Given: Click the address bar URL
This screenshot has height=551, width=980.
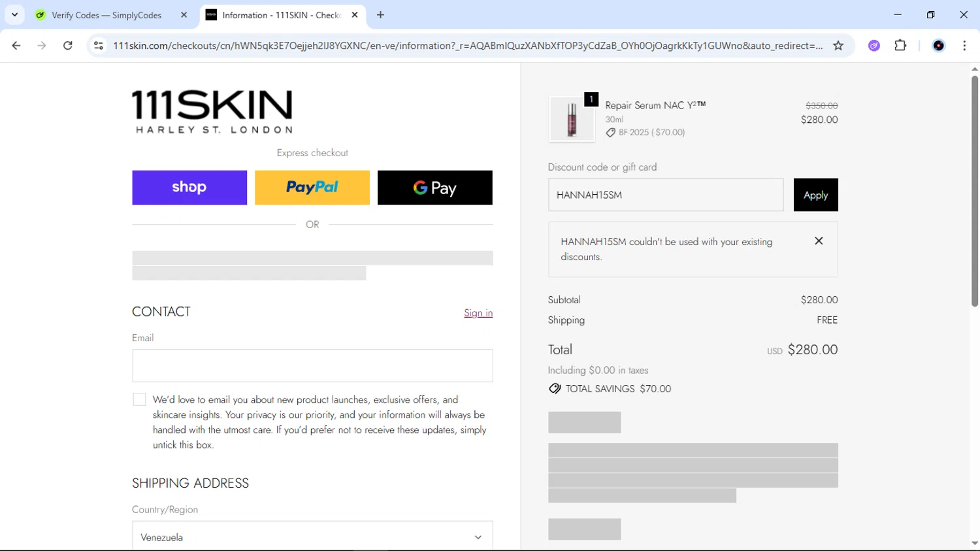Looking at the screenshot, I should point(467,46).
